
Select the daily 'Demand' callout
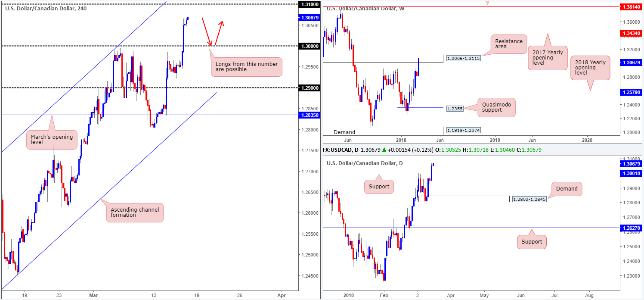point(567,188)
